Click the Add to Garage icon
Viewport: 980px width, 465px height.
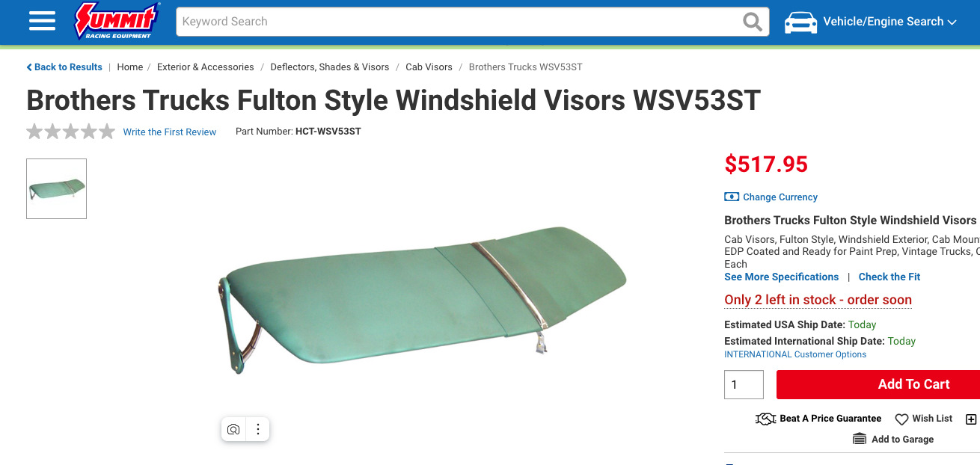point(860,440)
